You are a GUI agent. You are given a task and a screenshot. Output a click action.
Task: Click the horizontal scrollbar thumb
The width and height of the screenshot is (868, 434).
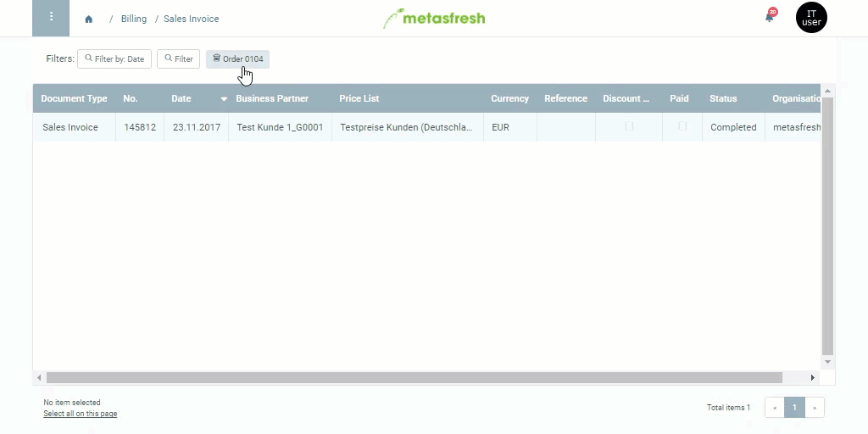414,377
